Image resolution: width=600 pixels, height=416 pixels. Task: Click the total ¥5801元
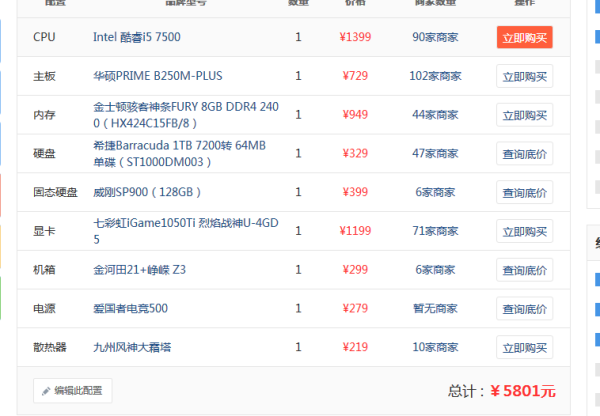point(523,391)
